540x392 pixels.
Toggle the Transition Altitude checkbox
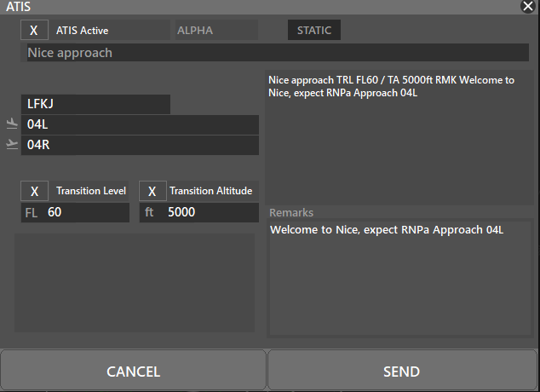[x=152, y=191]
